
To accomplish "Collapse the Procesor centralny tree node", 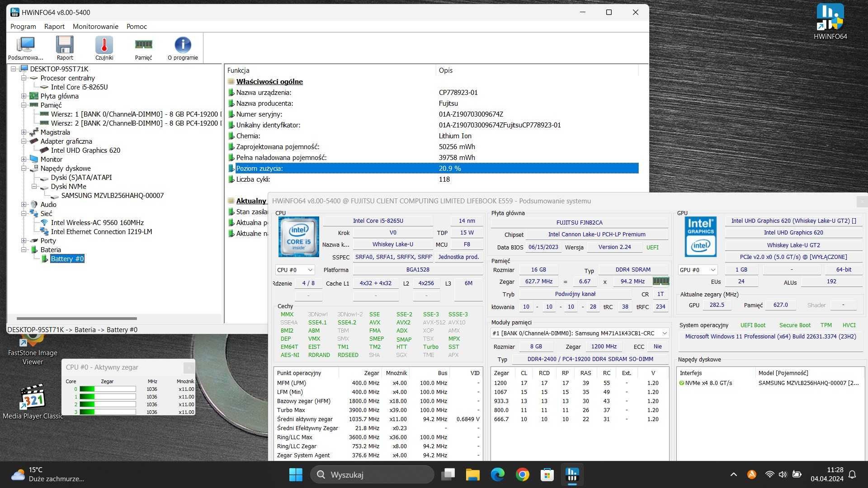I will pos(24,78).
